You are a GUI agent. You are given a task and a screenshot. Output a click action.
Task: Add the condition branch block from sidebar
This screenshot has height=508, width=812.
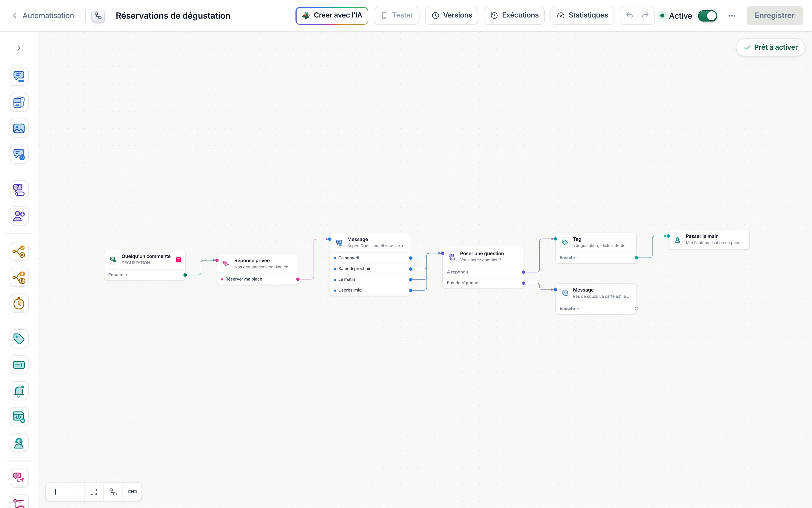coord(19,251)
